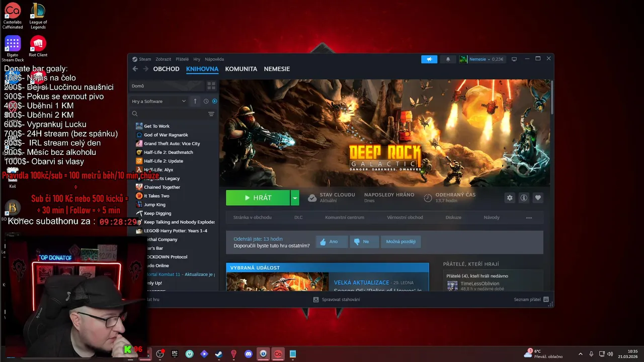Screen dimensions: 644x362
Task: Expand the Hry a Software dropdown
Action: [x=159, y=101]
